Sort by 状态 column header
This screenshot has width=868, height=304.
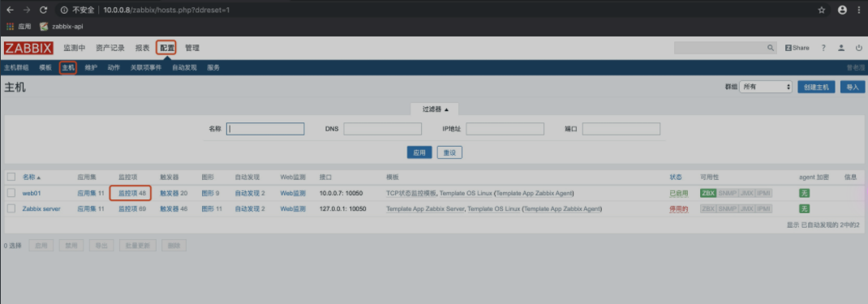click(x=676, y=178)
